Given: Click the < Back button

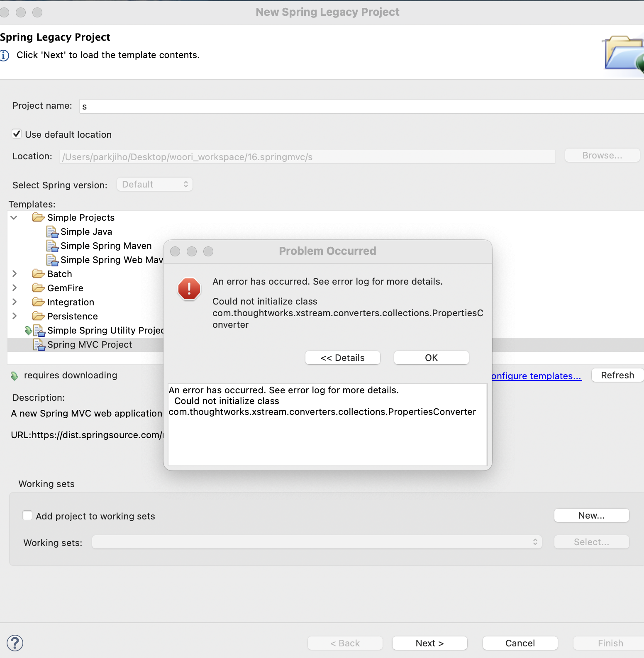Looking at the screenshot, I should (x=345, y=643).
